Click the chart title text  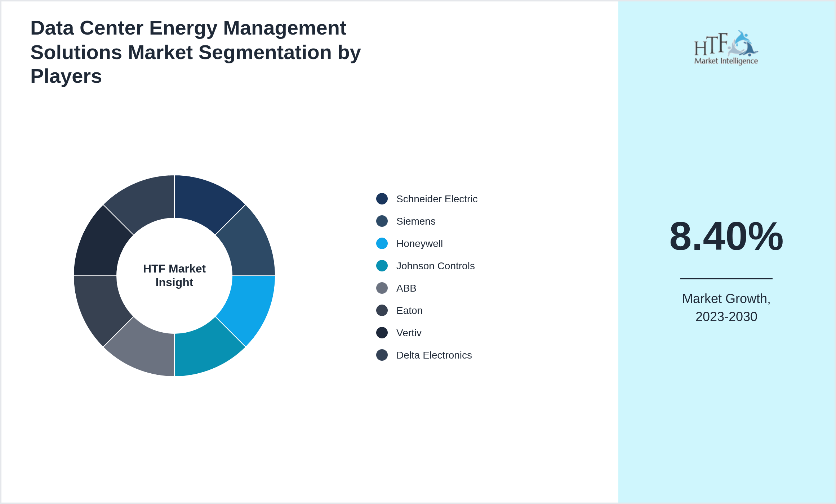195,51
